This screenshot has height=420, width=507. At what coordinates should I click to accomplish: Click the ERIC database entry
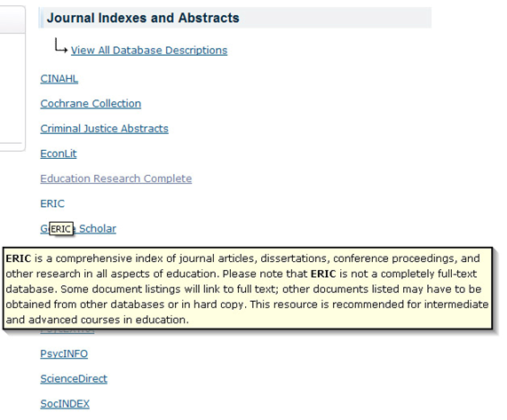[x=52, y=203]
